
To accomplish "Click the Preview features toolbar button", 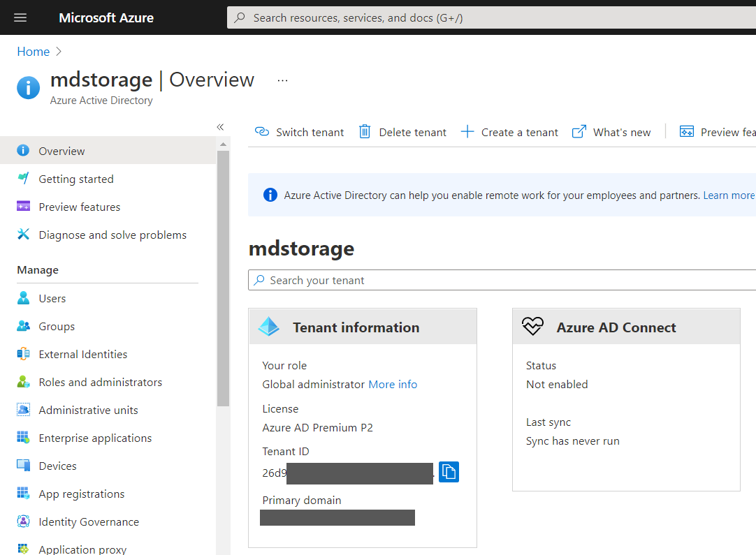I will (x=718, y=132).
